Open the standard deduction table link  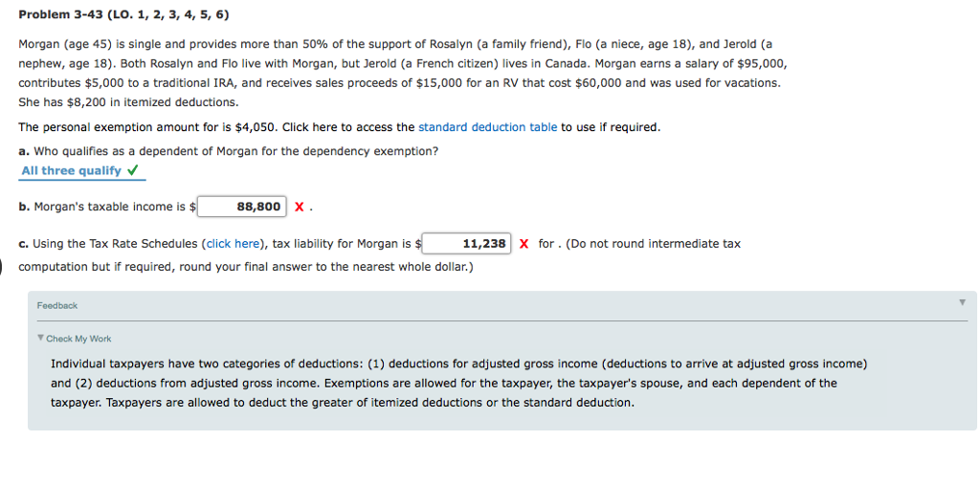click(x=487, y=127)
